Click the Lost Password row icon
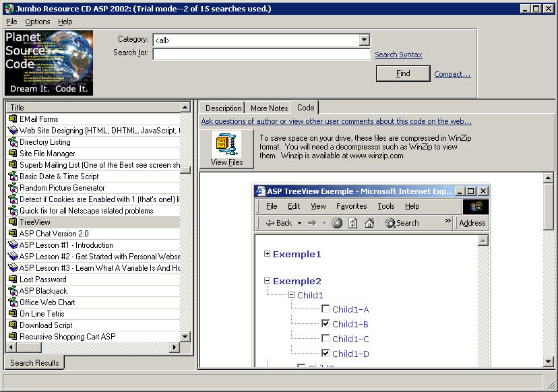Viewport: 558px width, 392px height. (13, 280)
